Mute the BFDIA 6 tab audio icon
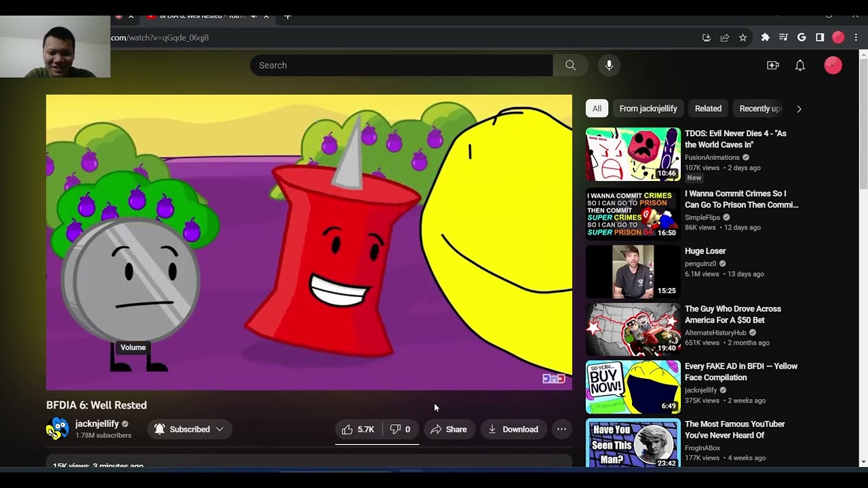Image resolution: width=868 pixels, height=488 pixels. tap(254, 16)
